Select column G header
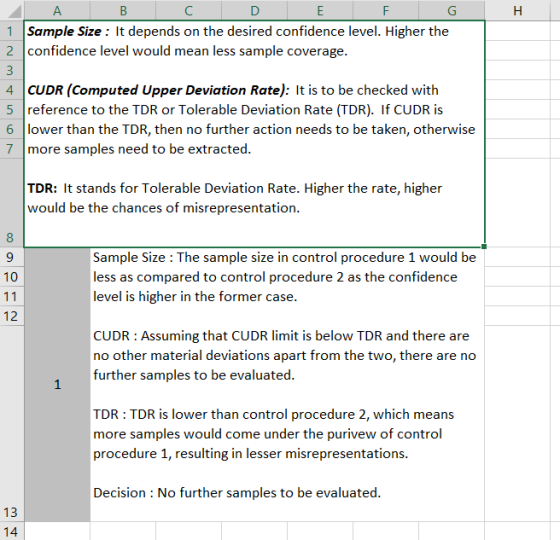This screenshot has height=540, width=560. pyautogui.click(x=452, y=10)
